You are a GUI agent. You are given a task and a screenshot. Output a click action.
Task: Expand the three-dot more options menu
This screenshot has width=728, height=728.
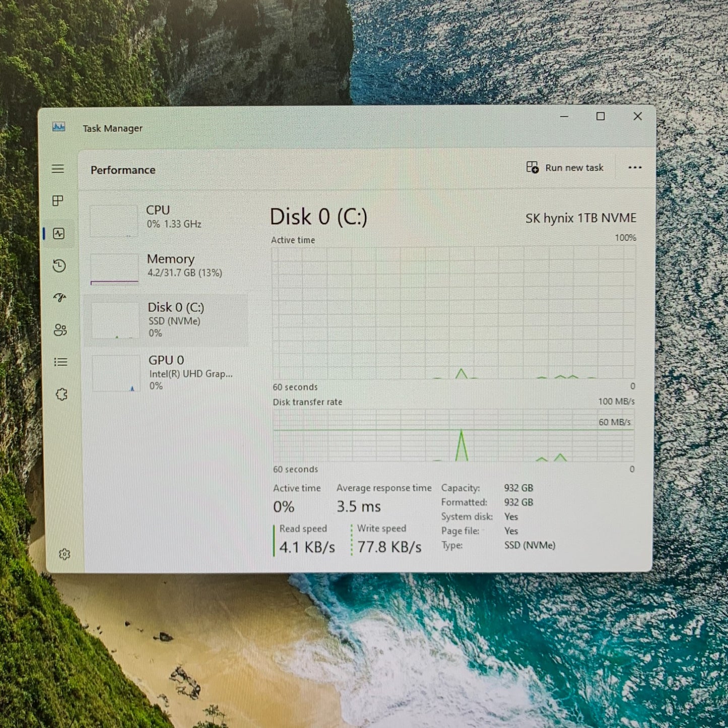[x=635, y=168]
